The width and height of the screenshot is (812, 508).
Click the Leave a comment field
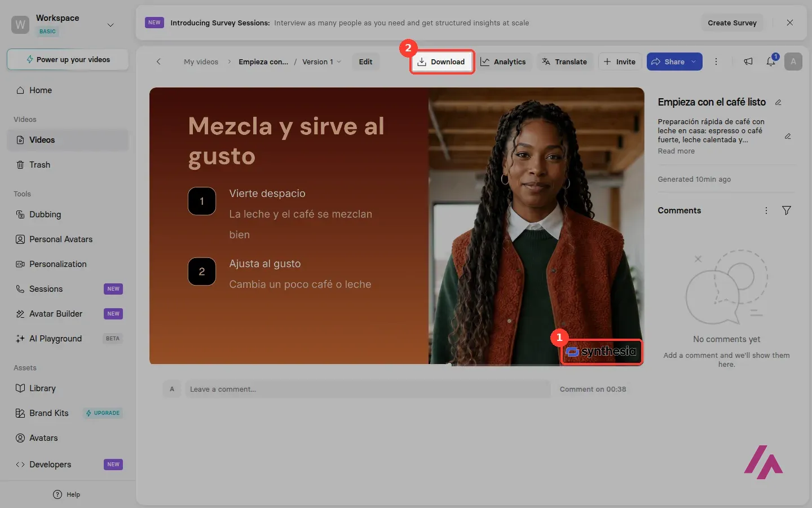(368, 389)
